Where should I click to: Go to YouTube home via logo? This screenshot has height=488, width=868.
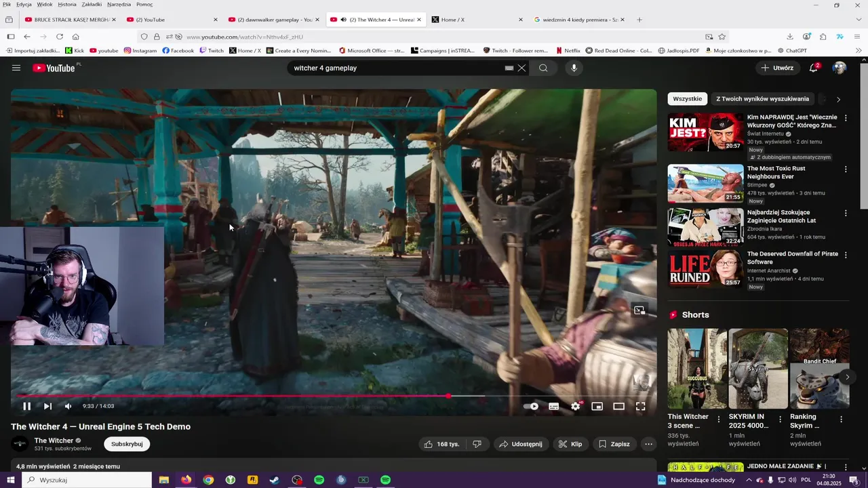54,68
